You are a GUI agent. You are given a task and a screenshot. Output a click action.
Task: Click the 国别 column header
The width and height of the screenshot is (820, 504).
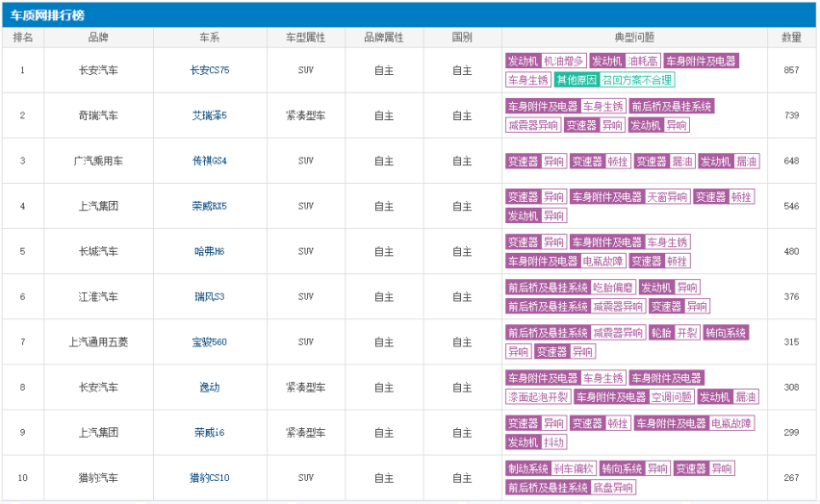pos(462,38)
